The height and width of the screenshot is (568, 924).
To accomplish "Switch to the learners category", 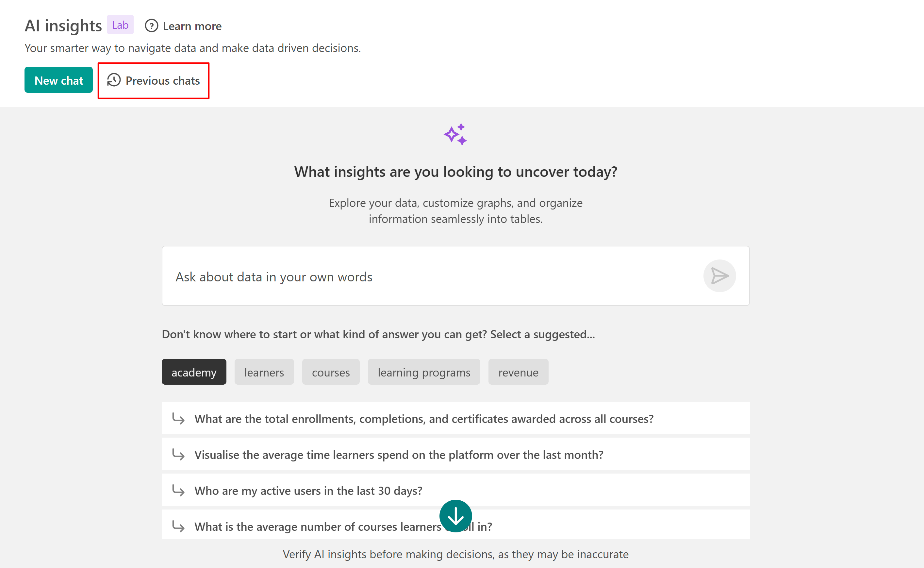I will click(264, 372).
